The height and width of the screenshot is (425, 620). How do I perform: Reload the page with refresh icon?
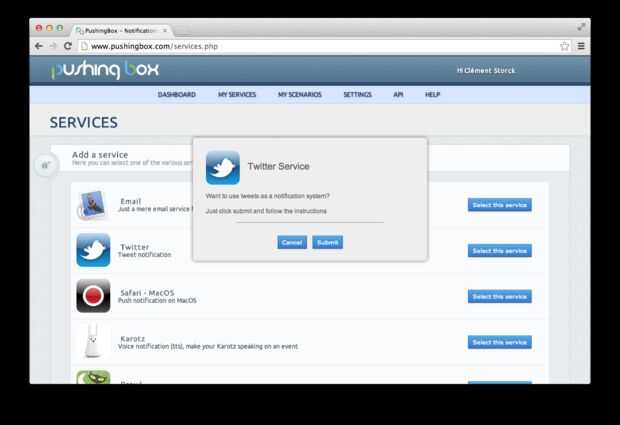(x=68, y=46)
